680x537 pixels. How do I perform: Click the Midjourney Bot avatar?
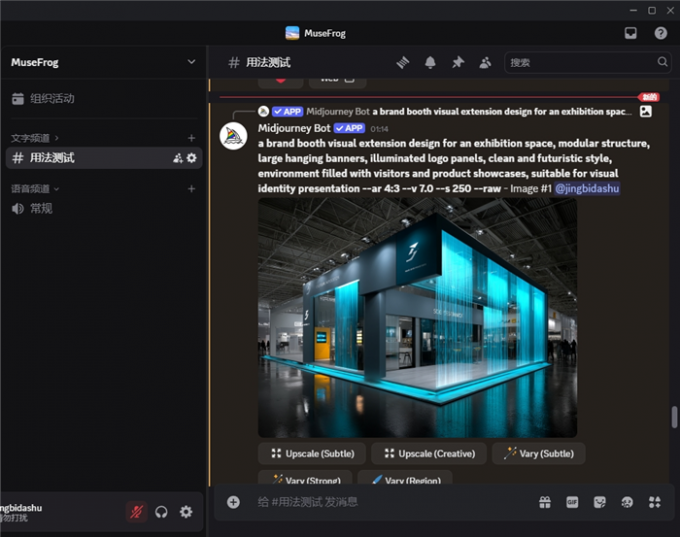[234, 136]
